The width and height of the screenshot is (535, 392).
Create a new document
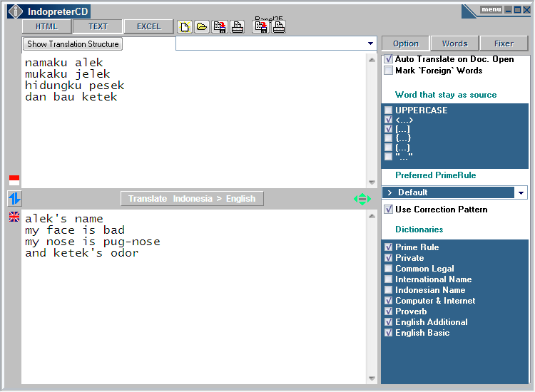185,26
